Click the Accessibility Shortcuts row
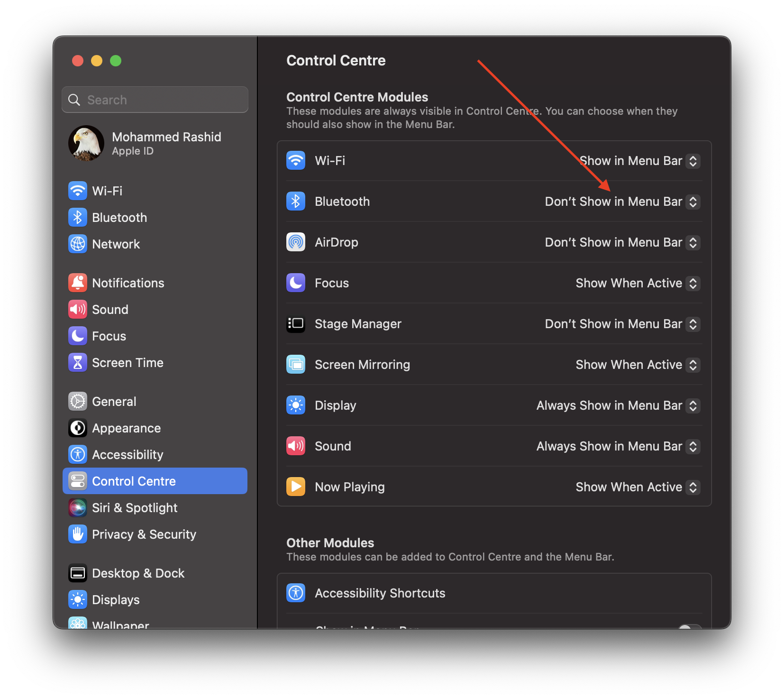Viewport: 784px width, 699px height. (x=380, y=593)
